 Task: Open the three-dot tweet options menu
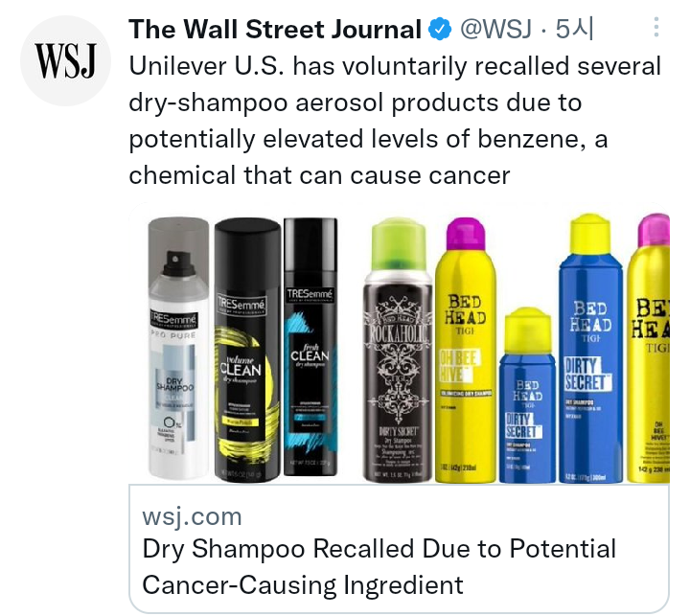[655, 27]
